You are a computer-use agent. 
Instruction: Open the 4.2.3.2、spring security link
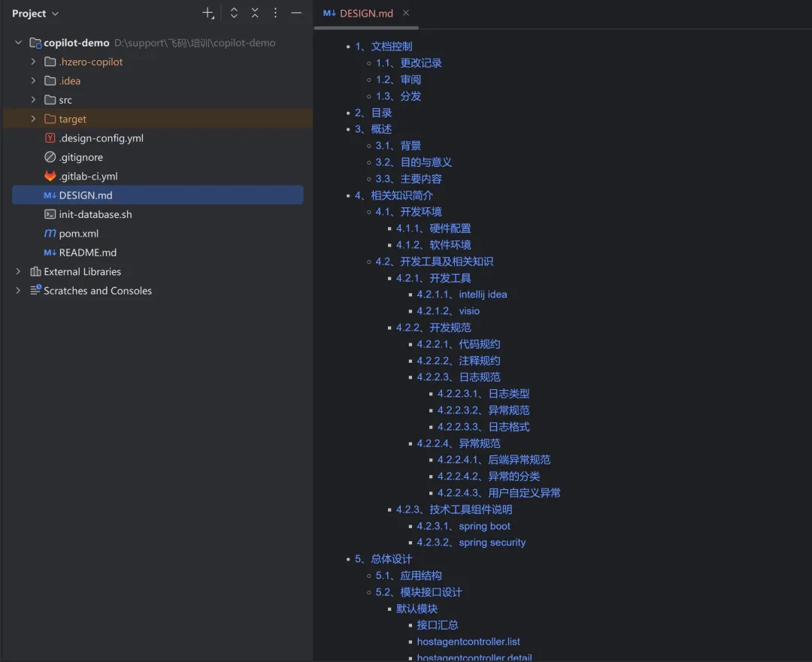(x=471, y=543)
